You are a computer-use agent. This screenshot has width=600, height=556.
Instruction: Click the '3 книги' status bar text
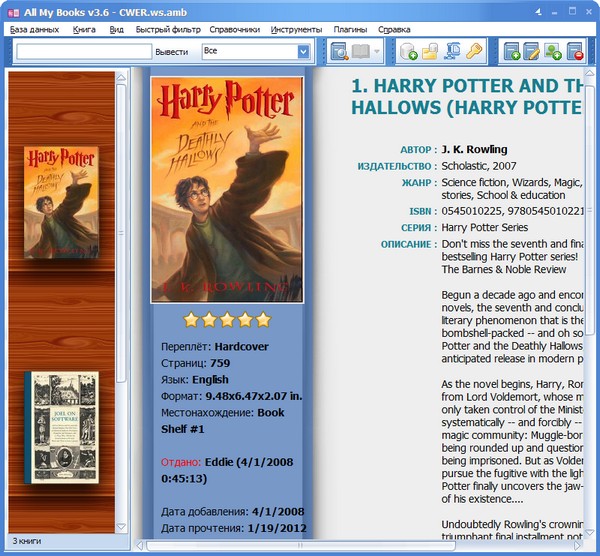coord(27,541)
